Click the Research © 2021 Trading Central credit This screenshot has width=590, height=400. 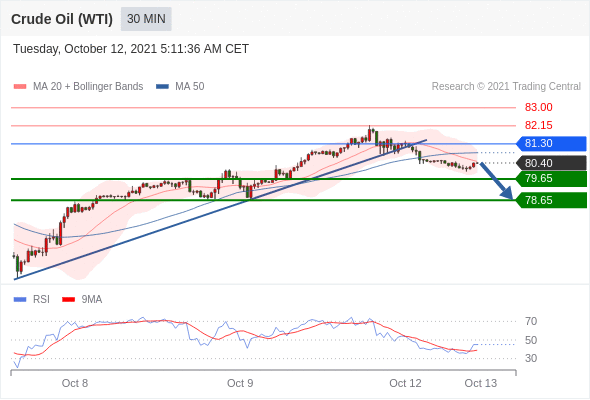[x=506, y=87]
